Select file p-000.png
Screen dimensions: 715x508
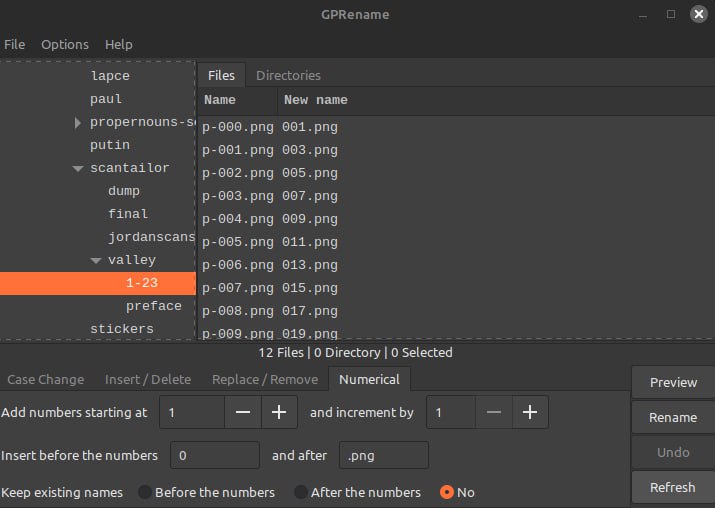[x=238, y=127]
